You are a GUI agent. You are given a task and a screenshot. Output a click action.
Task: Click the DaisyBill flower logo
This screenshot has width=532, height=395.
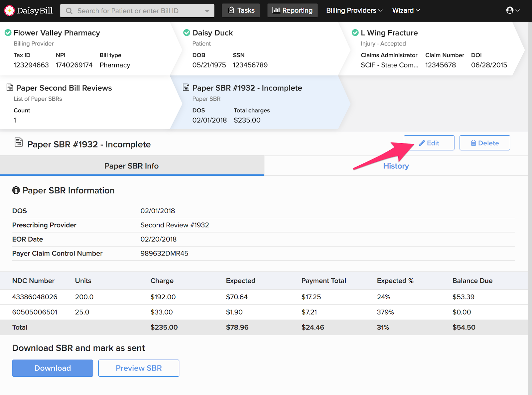(x=9, y=11)
